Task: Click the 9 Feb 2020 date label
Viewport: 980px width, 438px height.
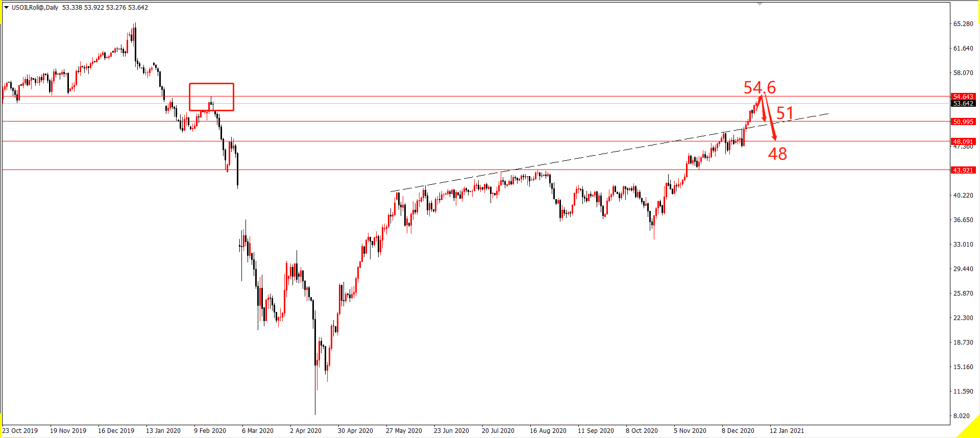Action: (x=210, y=431)
